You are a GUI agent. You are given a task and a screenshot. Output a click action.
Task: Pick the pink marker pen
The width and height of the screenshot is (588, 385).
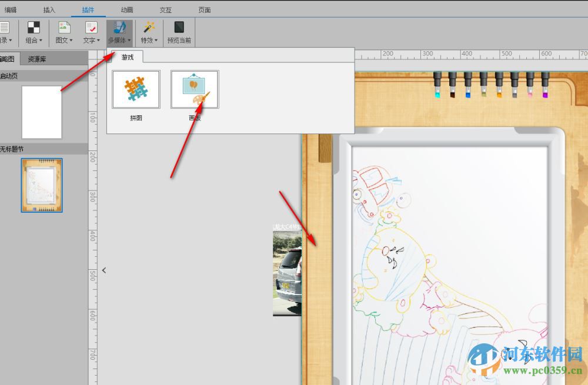click(530, 85)
